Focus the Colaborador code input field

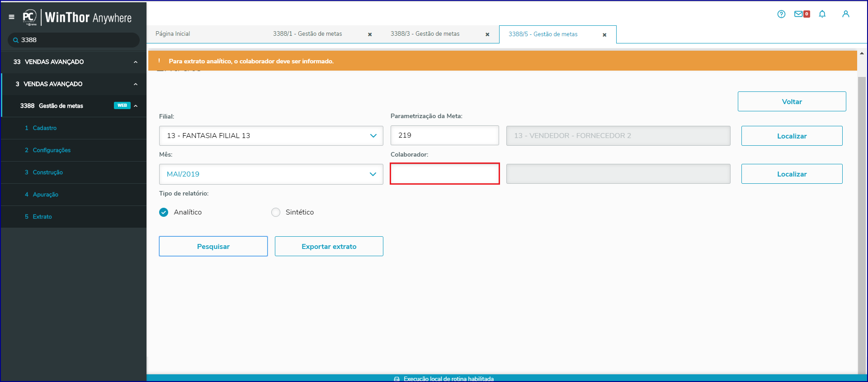pyautogui.click(x=445, y=174)
